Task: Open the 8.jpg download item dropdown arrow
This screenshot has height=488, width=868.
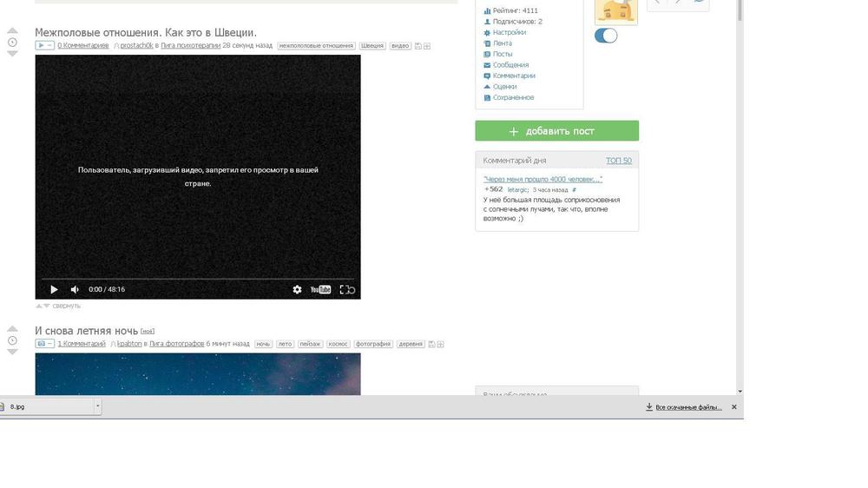Action: [97, 406]
